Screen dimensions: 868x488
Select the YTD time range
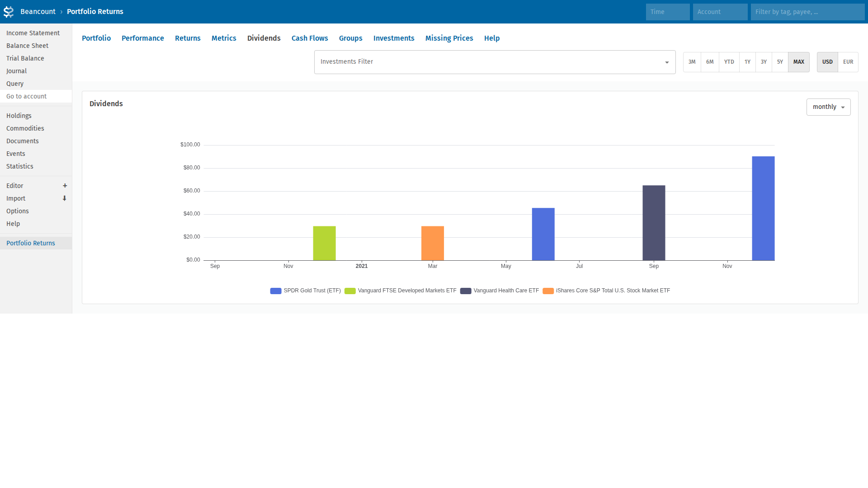tap(729, 62)
